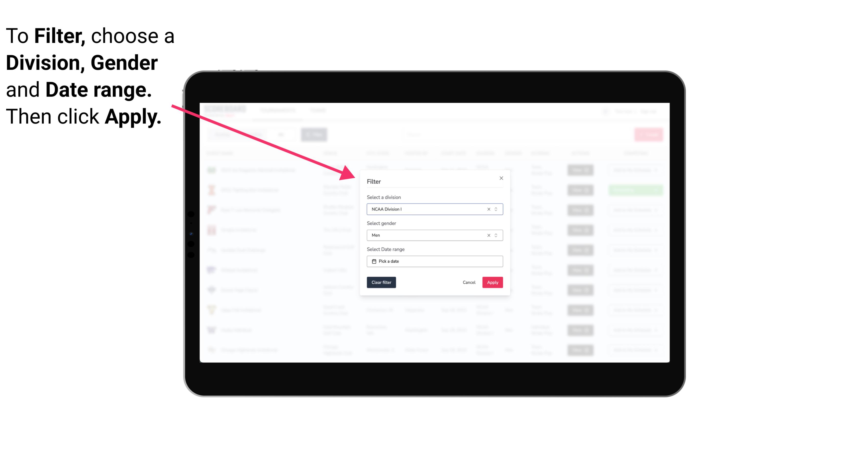The width and height of the screenshot is (868, 467).
Task: Click the Cancel button to dismiss dialog
Action: coord(469,283)
